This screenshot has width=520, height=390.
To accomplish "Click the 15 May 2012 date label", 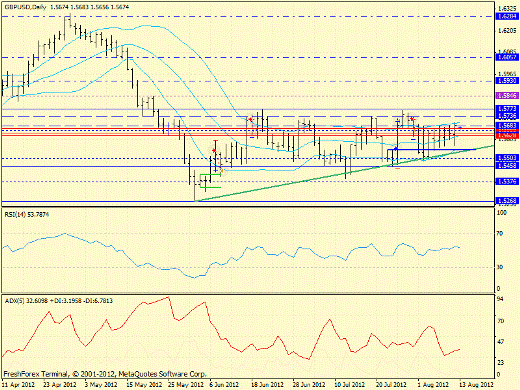I will click(143, 385).
